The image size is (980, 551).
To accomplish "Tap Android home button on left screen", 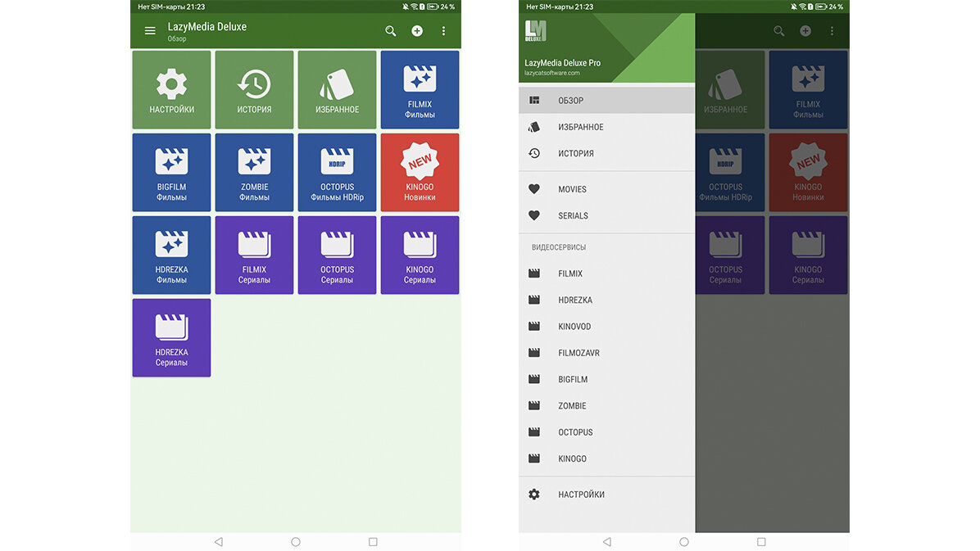I will click(296, 542).
